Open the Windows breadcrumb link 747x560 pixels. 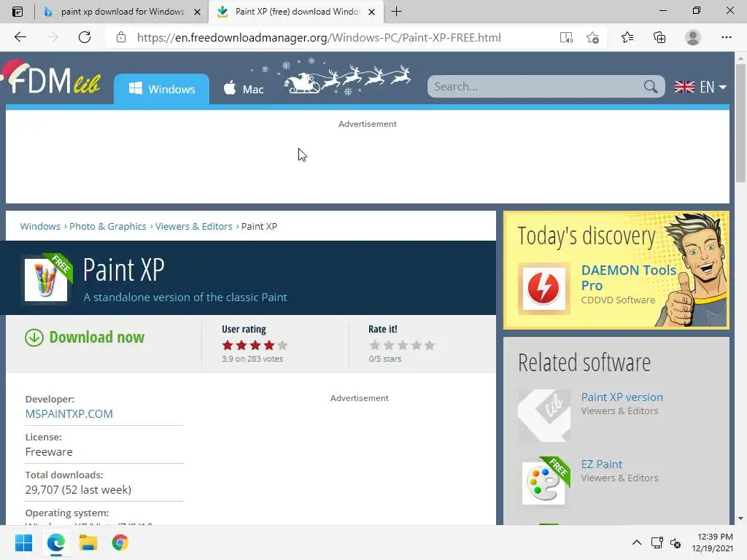[40, 226]
